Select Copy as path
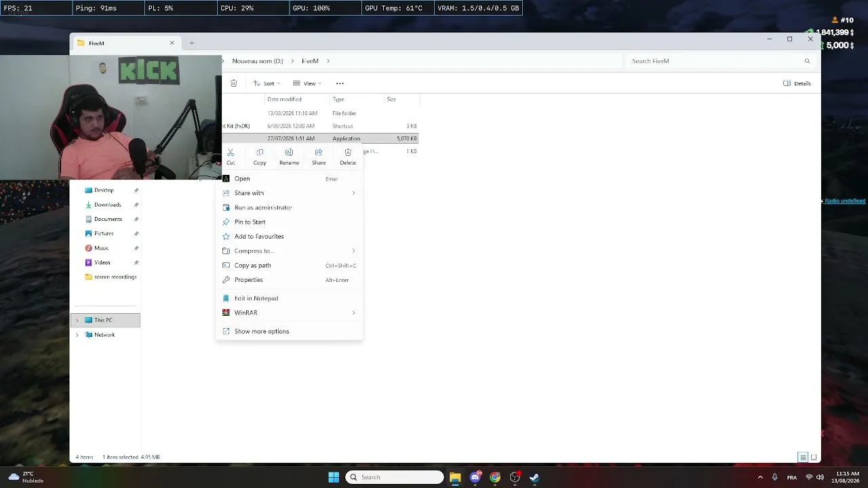 tap(289, 265)
